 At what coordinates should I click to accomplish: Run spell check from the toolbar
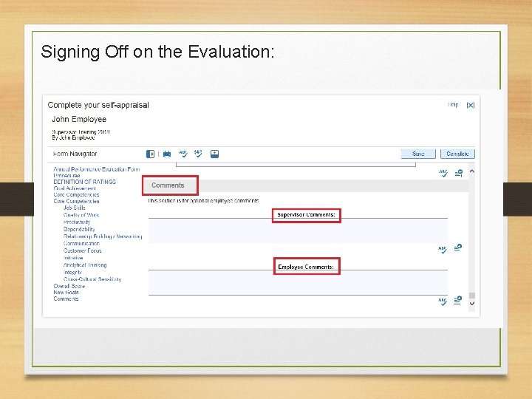183,154
